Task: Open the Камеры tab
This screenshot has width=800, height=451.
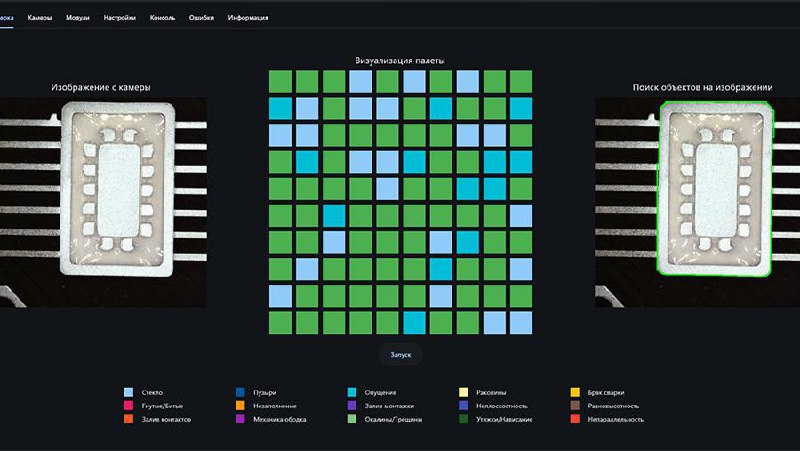Action: [40, 18]
